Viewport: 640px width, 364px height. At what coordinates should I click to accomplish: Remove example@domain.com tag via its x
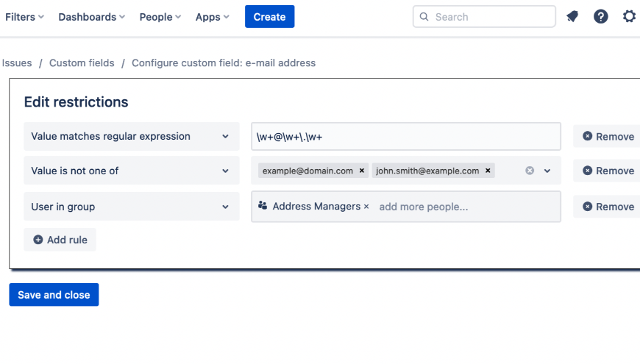click(362, 171)
